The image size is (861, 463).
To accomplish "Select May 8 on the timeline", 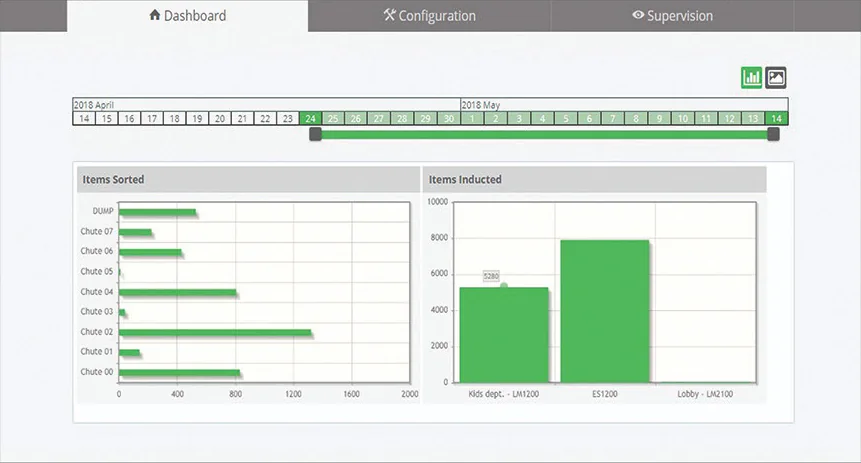I will [635, 118].
